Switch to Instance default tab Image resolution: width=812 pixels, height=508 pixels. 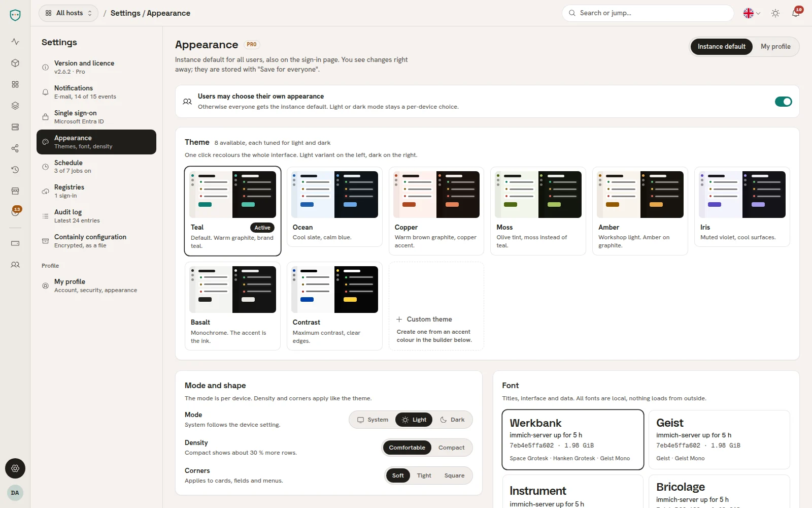tap(721, 47)
